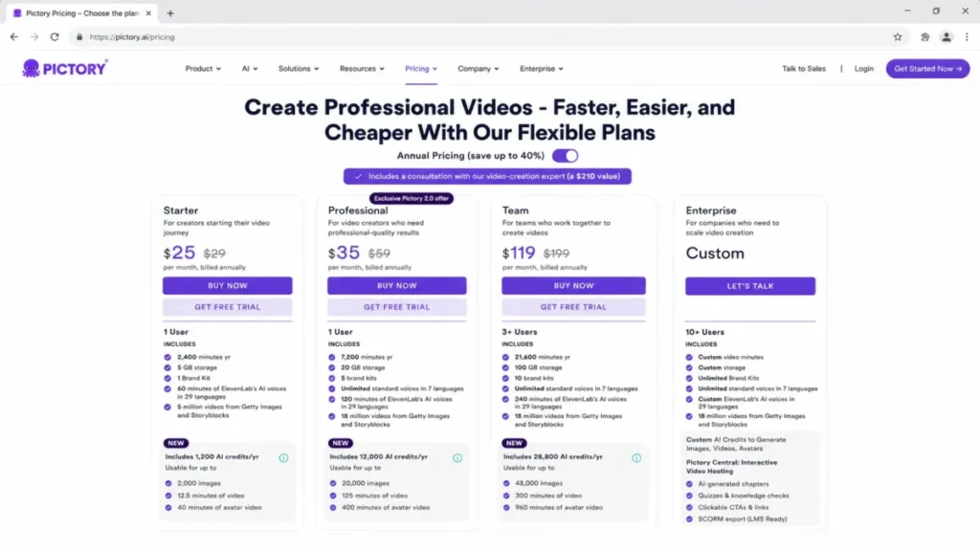Start free trial for Team plan
This screenshot has height=551, width=980.
point(574,307)
